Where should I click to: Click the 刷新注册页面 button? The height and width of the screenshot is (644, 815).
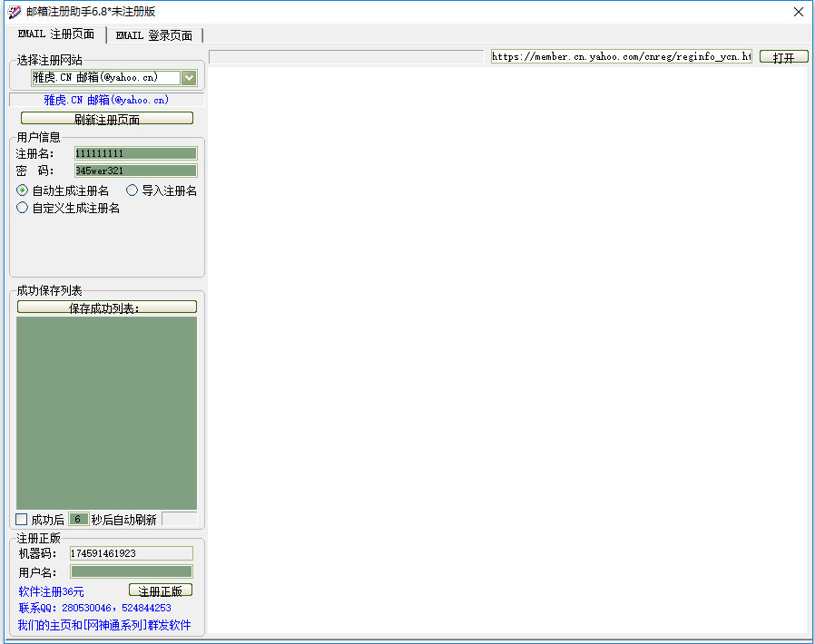pyautogui.click(x=106, y=119)
